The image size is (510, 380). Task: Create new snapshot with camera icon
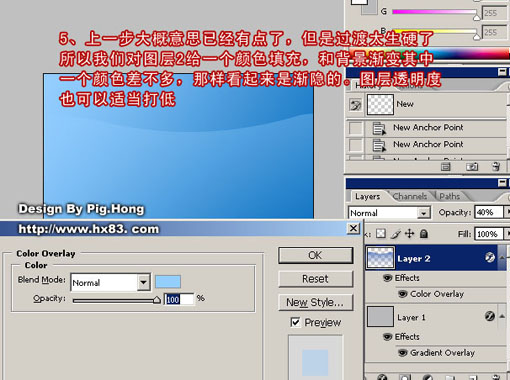click(472, 166)
